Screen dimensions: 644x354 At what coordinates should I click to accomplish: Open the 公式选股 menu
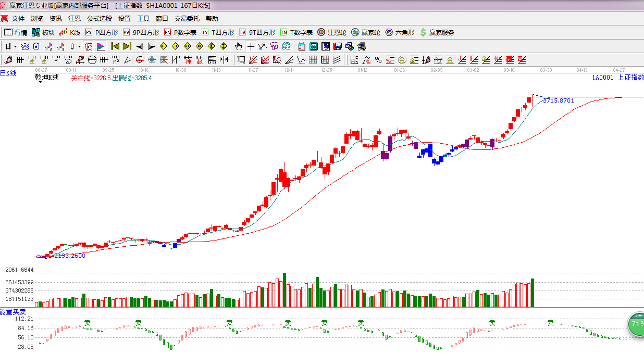coord(99,18)
